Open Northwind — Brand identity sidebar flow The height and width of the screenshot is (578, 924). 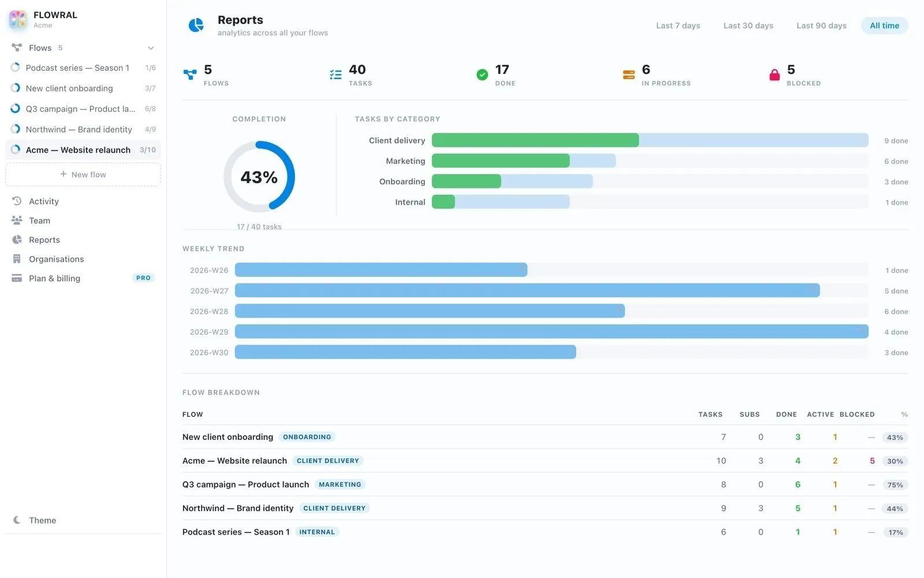[x=83, y=129]
